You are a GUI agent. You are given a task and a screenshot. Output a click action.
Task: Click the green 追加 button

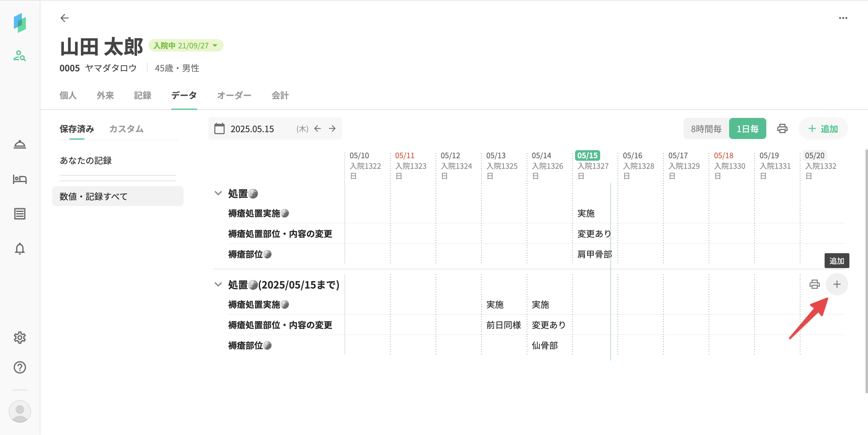click(x=822, y=128)
